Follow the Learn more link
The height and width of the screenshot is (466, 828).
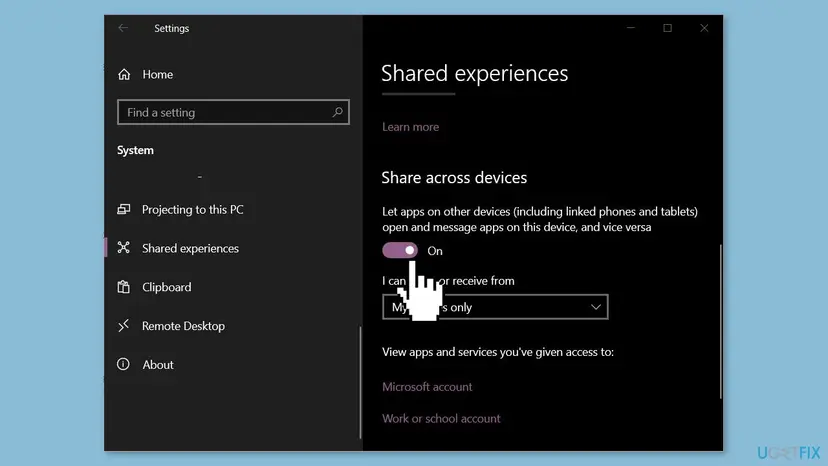pyautogui.click(x=410, y=127)
